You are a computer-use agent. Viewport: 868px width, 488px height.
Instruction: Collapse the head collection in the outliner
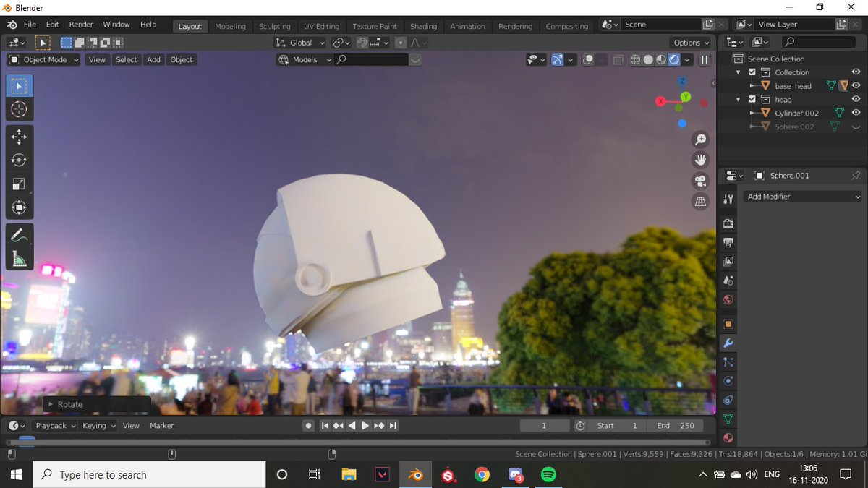coord(737,99)
